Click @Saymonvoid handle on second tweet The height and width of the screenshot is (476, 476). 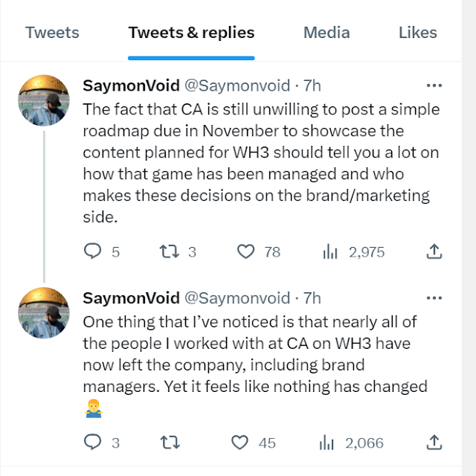coord(237,298)
